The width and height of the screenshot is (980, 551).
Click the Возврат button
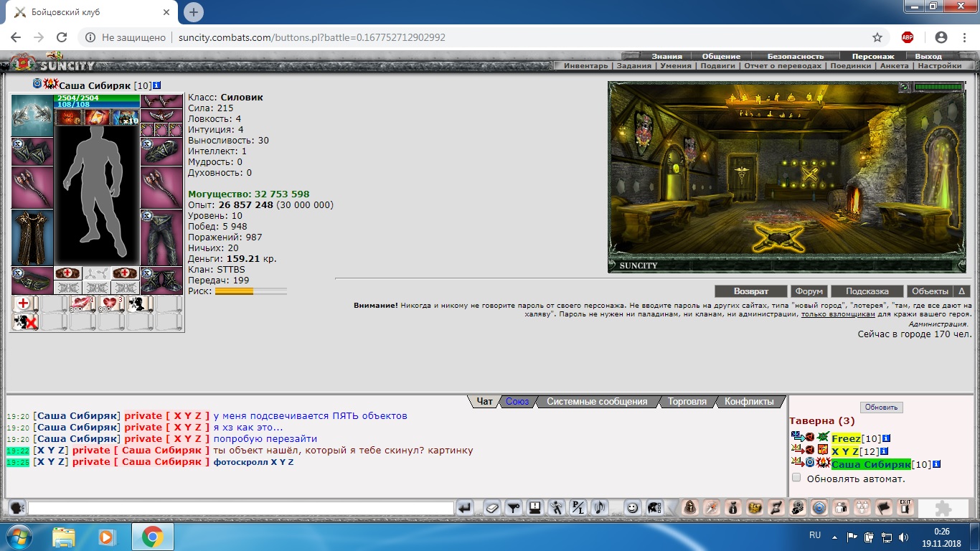[x=751, y=291]
